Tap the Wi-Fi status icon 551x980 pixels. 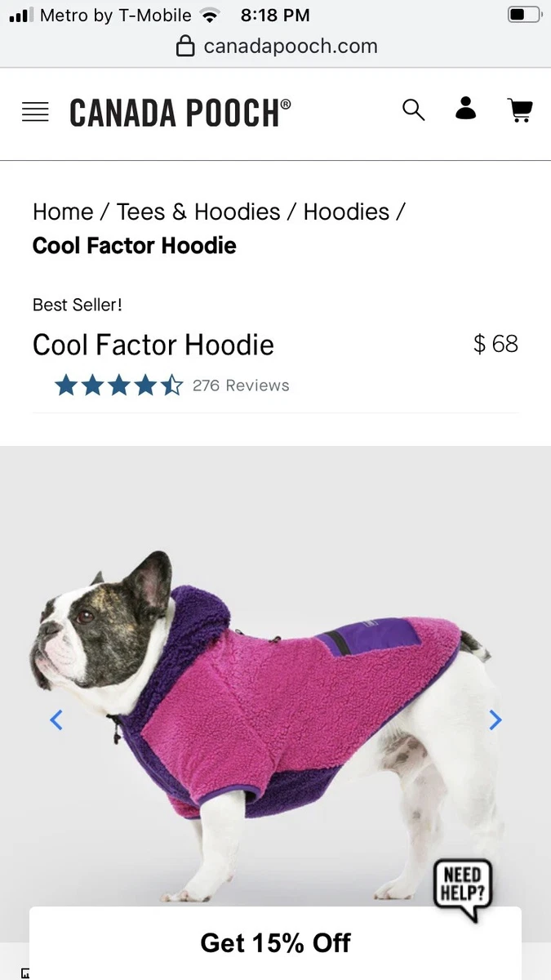click(x=211, y=15)
